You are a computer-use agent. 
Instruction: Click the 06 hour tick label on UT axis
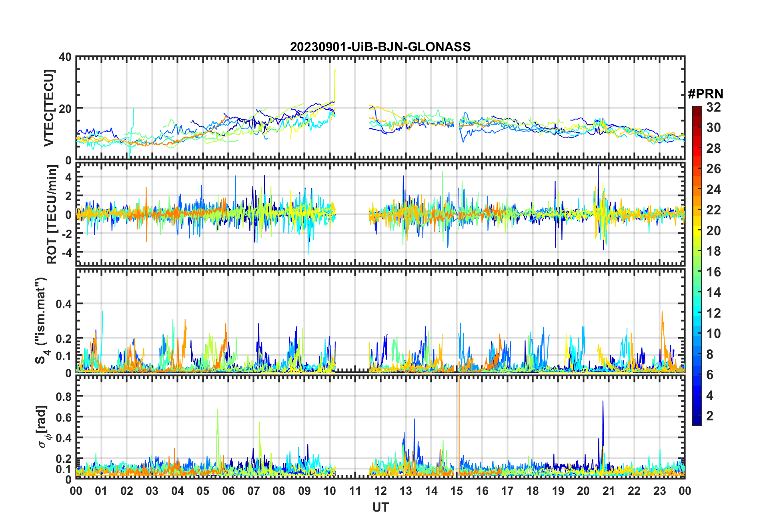pyautogui.click(x=228, y=491)
